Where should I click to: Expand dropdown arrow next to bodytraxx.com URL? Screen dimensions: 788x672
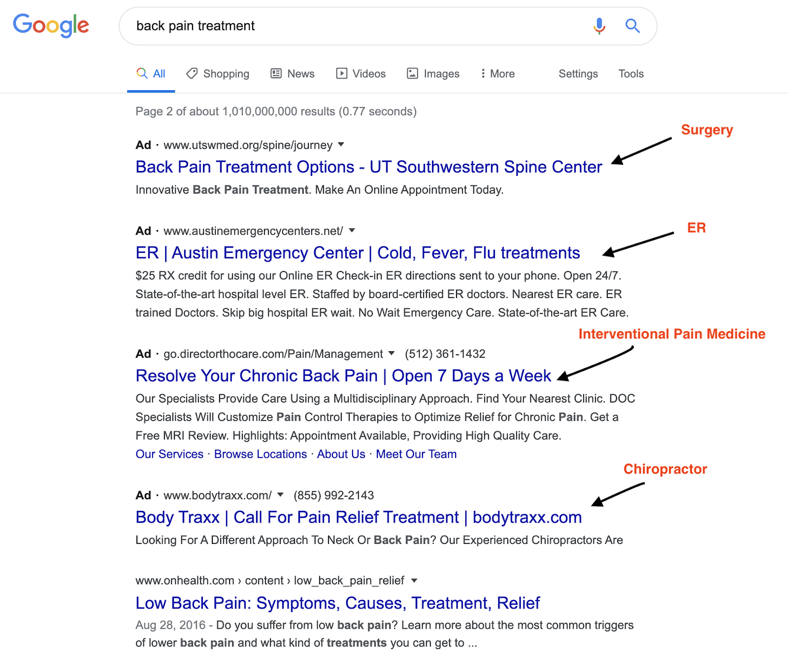tap(280, 494)
